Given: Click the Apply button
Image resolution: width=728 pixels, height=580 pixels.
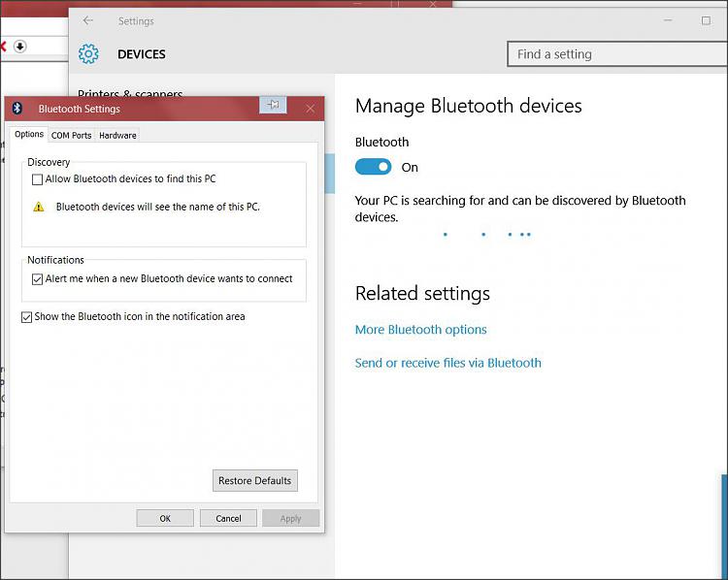Looking at the screenshot, I should pyautogui.click(x=290, y=518).
